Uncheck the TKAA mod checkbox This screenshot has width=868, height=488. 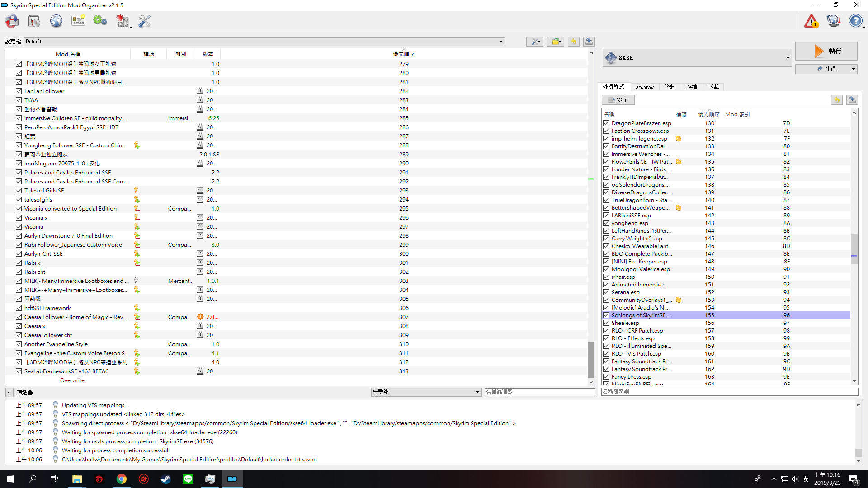pos(19,100)
